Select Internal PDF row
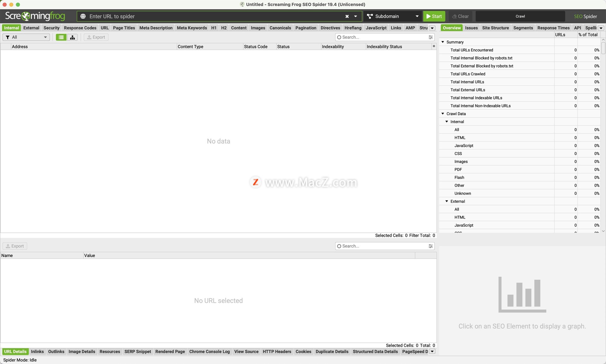 (520, 170)
